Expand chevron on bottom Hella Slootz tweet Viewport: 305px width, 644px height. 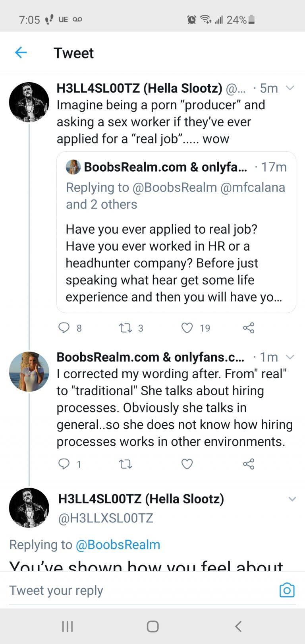pyautogui.click(x=292, y=499)
